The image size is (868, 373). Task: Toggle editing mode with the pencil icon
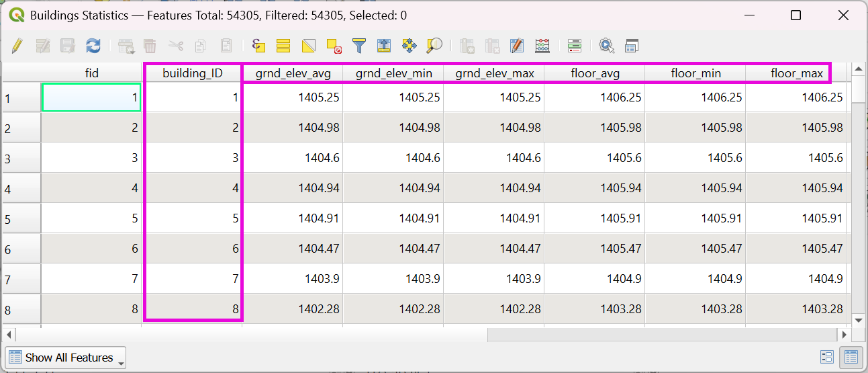[17, 46]
